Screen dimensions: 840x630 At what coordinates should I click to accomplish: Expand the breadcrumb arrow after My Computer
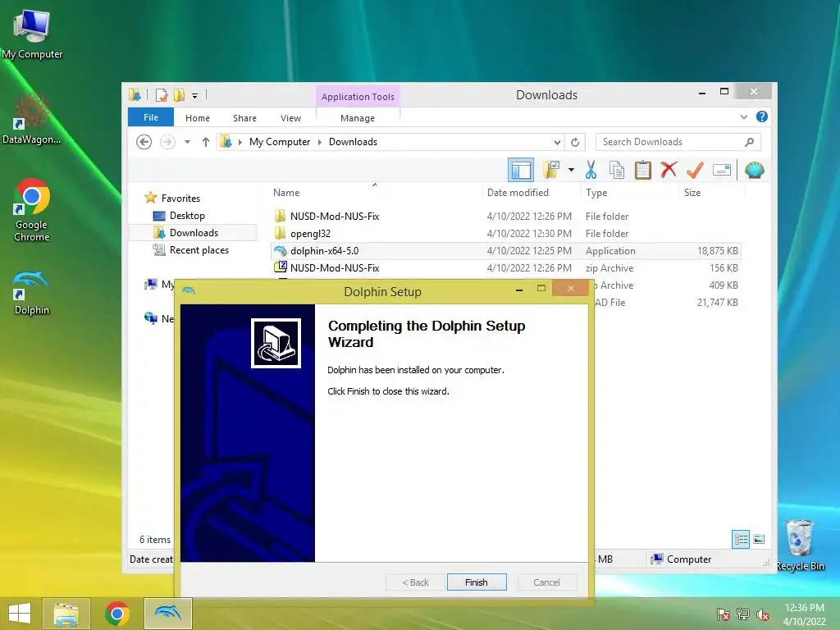320,142
